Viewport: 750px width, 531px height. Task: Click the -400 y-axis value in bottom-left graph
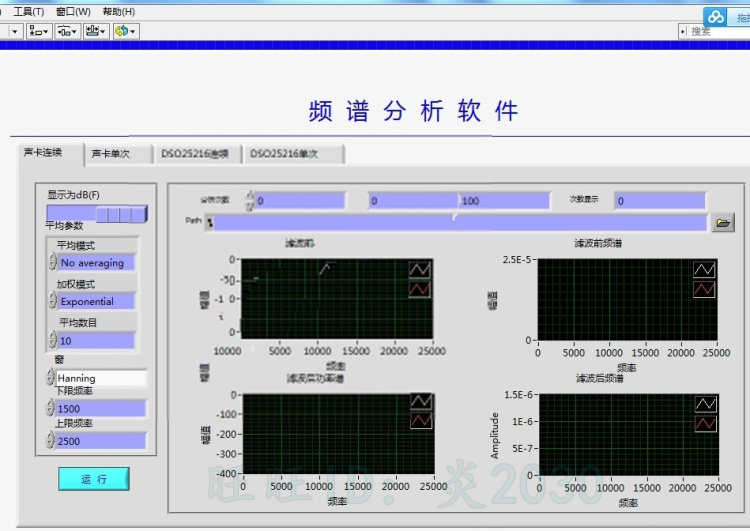(x=227, y=473)
